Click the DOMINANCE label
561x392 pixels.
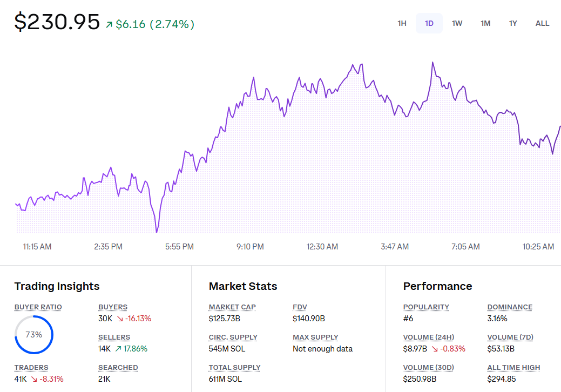tap(510, 307)
